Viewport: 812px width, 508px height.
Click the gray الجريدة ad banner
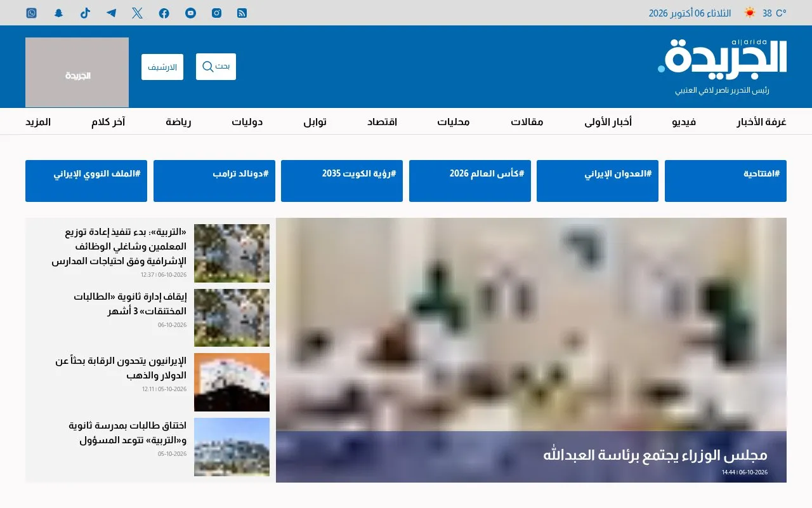point(77,72)
